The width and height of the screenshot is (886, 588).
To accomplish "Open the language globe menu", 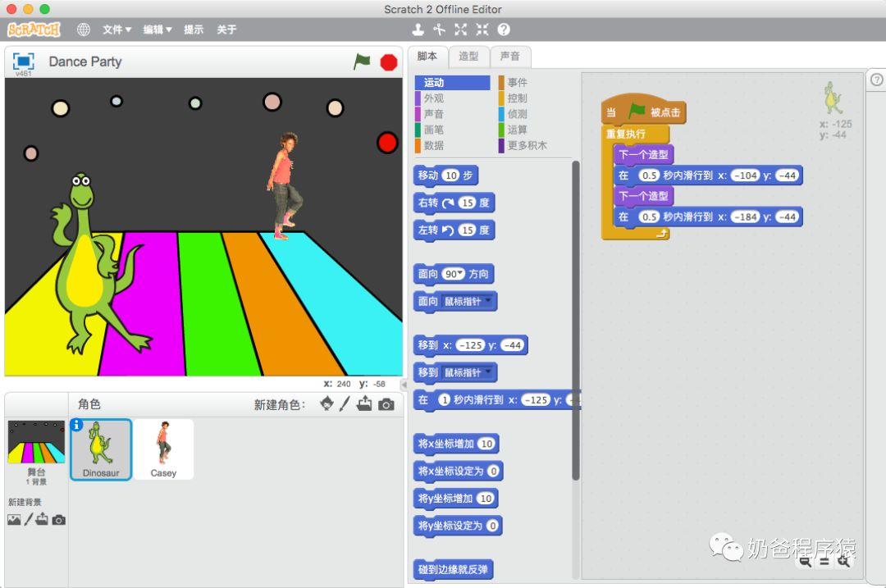I will point(84,30).
